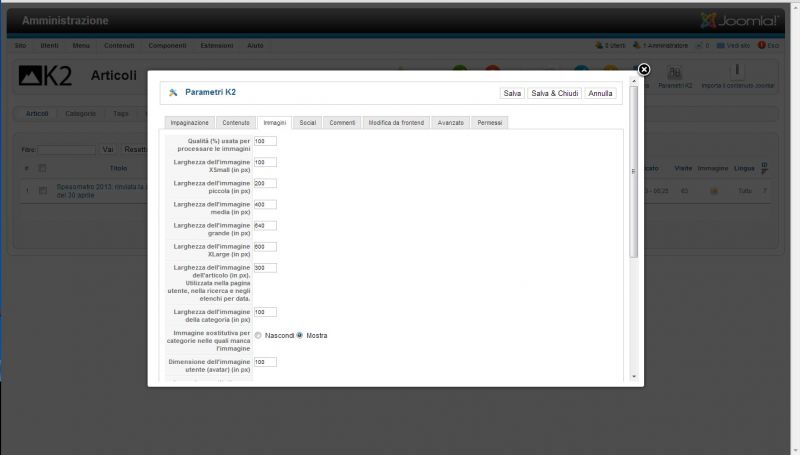Switch to the Contenuto tab
This screenshot has height=455, width=800.
236,122
